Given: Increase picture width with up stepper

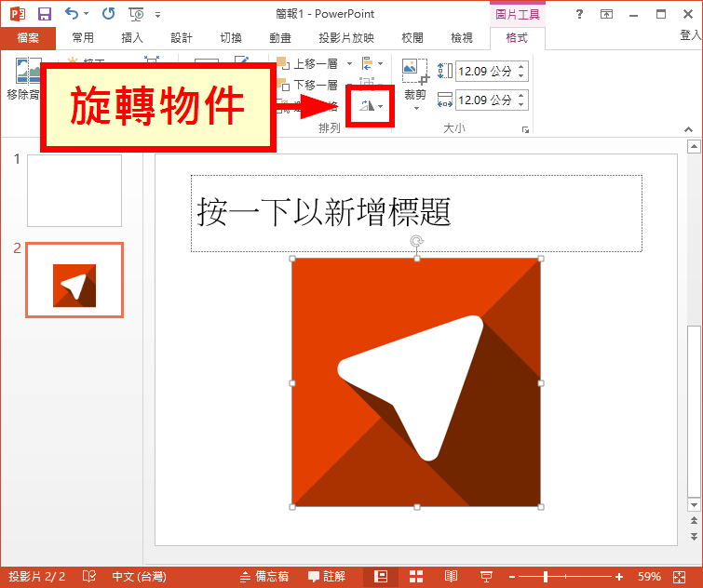Looking at the screenshot, I should click(x=521, y=96).
